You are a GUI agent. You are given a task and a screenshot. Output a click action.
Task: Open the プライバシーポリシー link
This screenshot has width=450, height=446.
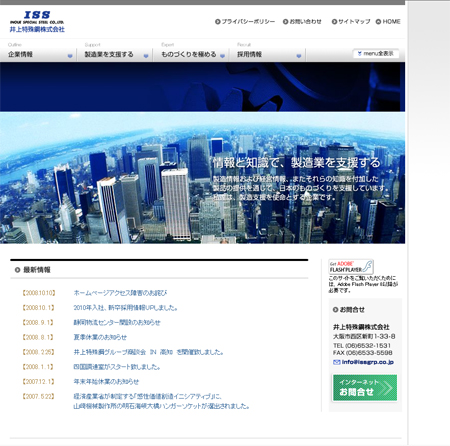(245, 22)
